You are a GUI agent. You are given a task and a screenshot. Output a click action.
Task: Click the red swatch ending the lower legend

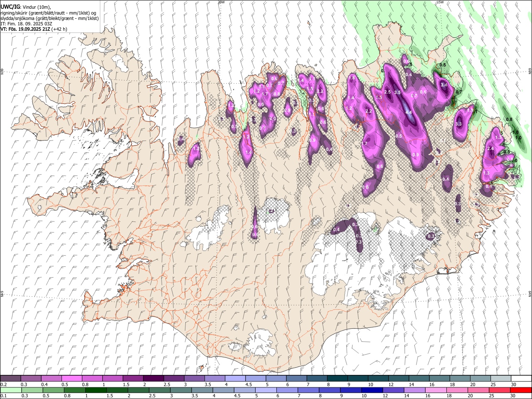[x=521, y=390]
